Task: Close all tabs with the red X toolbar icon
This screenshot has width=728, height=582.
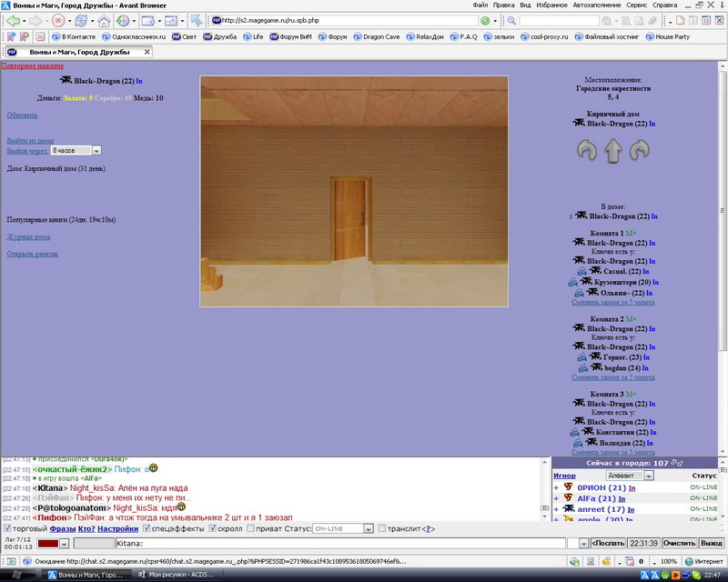Action: tap(719, 20)
